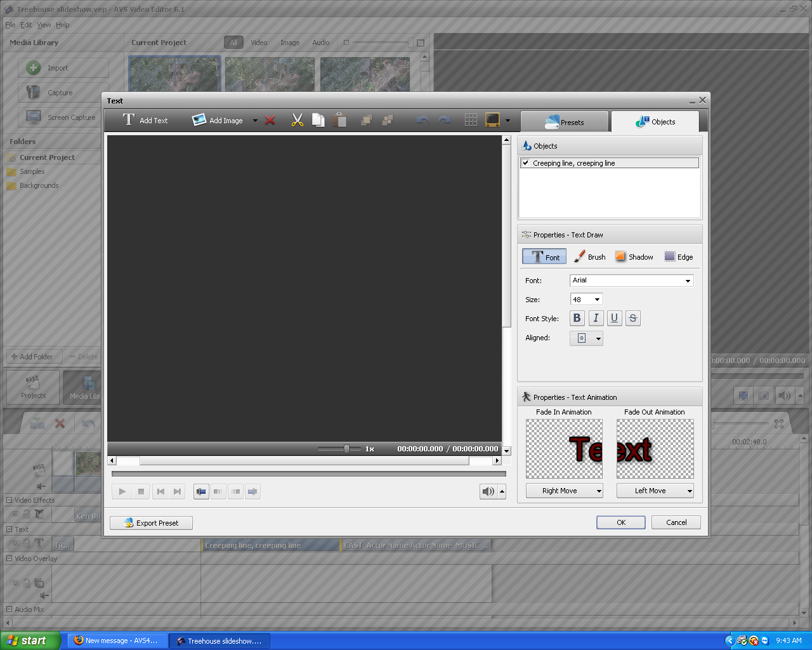
Task: Confirm with the OK button
Action: coord(621,522)
